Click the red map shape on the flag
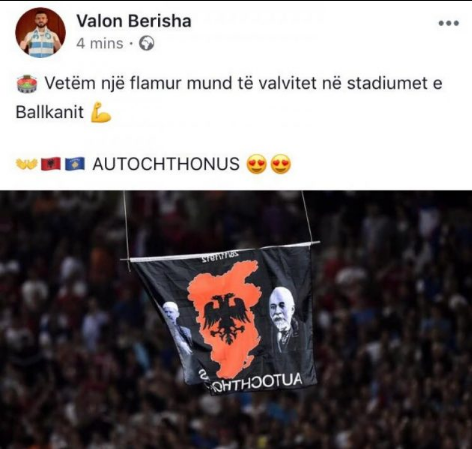This screenshot has height=449, width=472. 225,318
